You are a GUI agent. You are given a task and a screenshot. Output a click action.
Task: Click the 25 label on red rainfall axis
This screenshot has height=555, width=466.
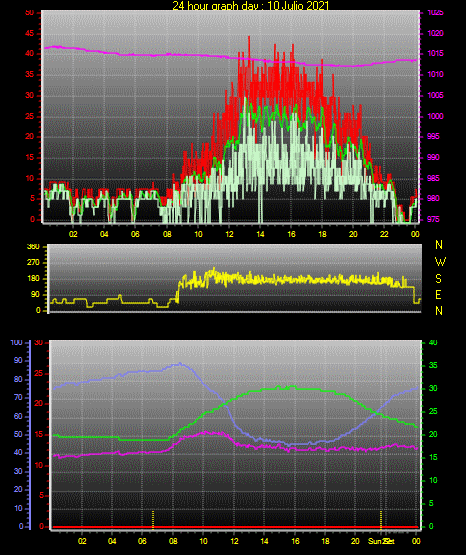coord(39,373)
